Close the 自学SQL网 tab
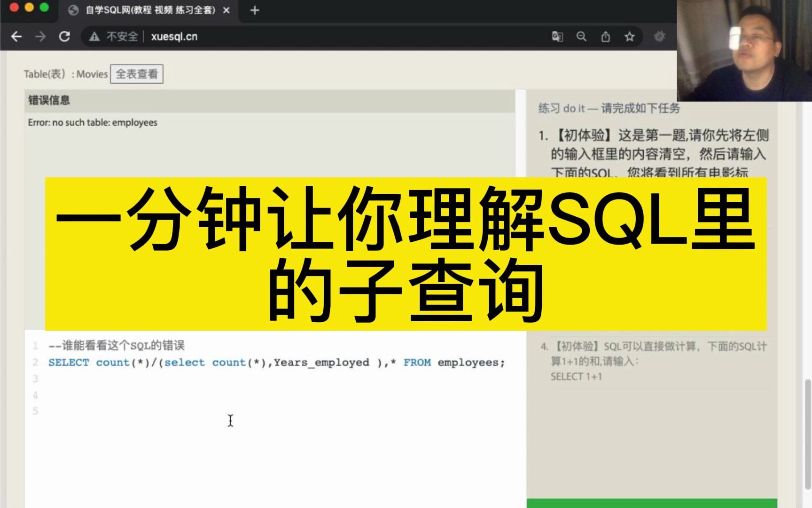Viewport: 812px width, 508px height. 226,10
